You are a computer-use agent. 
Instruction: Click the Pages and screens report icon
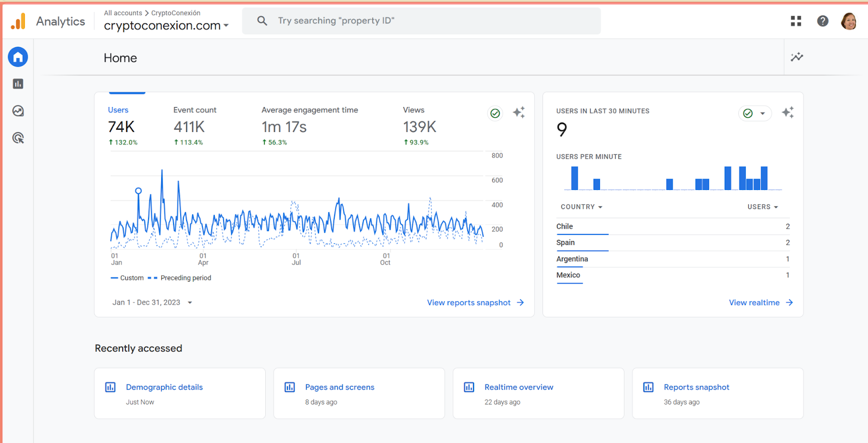pos(290,387)
